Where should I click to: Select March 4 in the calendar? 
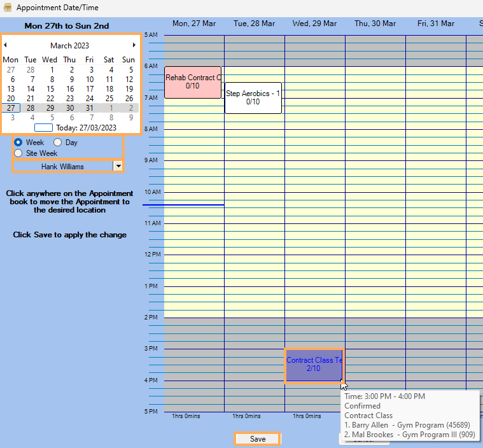(x=111, y=70)
